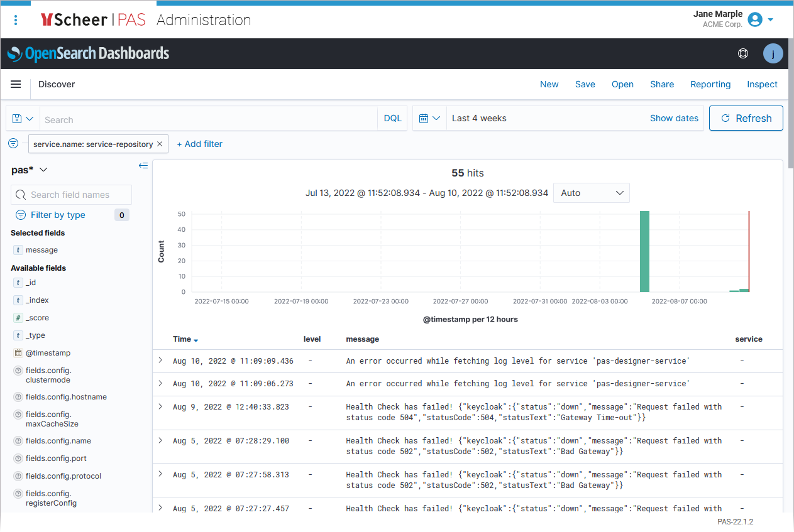This screenshot has height=532, width=794.
Task: Click the Search query input field
Action: [207, 119]
